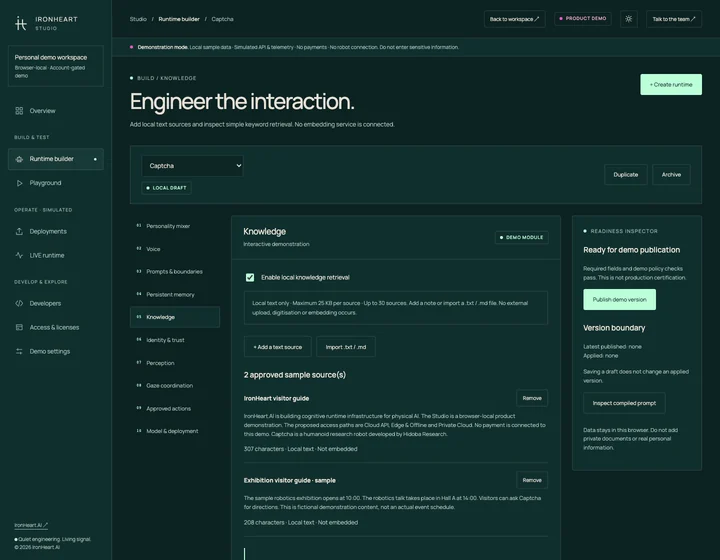Click Back to workspace button
The image size is (720, 560).
pyautogui.click(x=514, y=19)
